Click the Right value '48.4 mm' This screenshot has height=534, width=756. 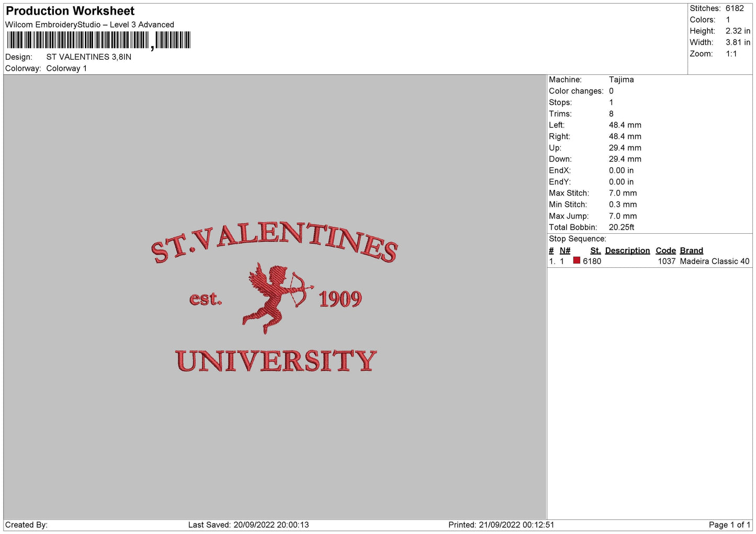[625, 137]
